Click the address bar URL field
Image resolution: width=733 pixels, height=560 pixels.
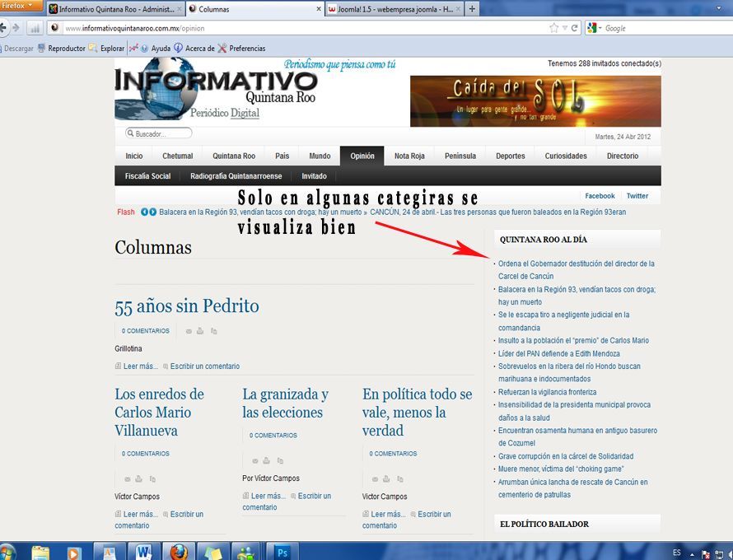(x=299, y=28)
